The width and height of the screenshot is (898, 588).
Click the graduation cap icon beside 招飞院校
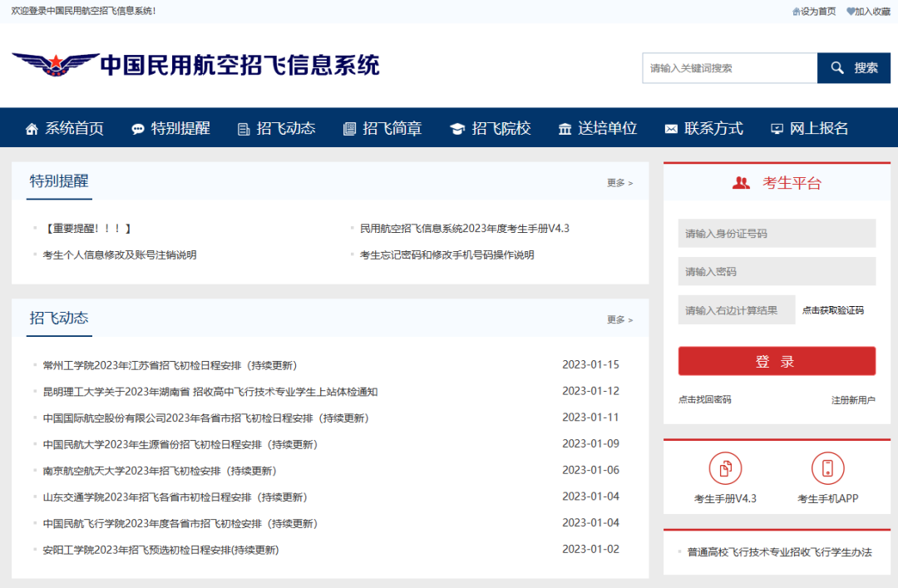tap(457, 129)
